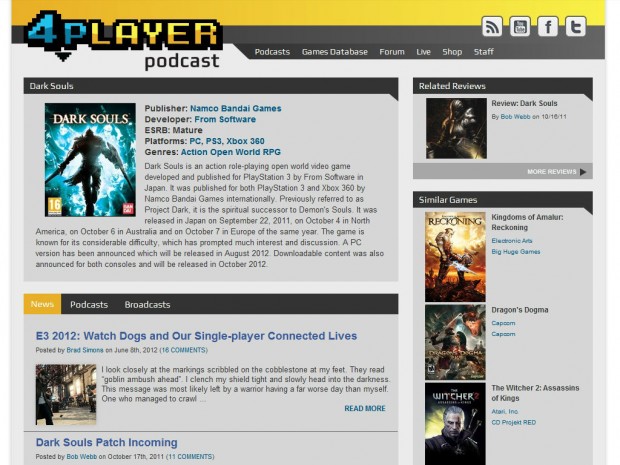The width and height of the screenshot is (620, 465).
Task: Open the Live navigation link
Action: coord(423,52)
